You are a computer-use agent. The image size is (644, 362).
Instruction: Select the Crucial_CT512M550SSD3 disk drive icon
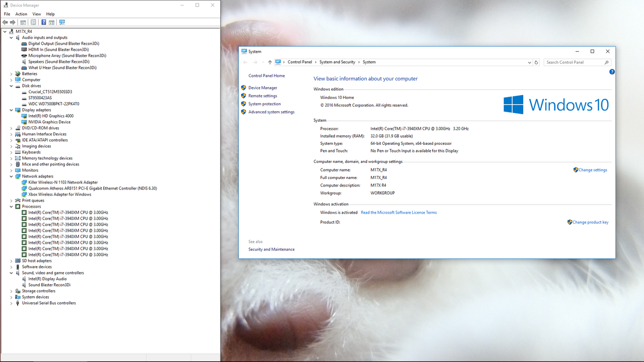click(x=24, y=92)
